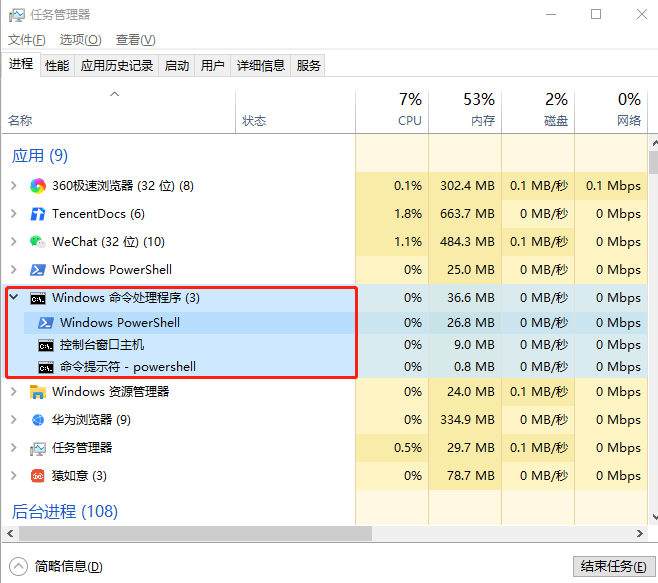Click the Windows 资源管理器 folder icon
The height and width of the screenshot is (583, 658).
(38, 392)
